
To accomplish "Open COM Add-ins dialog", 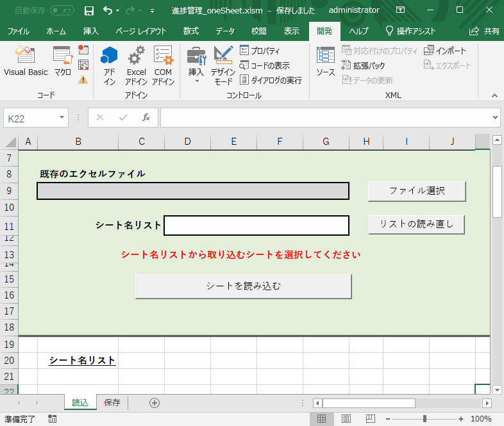I will (163, 65).
